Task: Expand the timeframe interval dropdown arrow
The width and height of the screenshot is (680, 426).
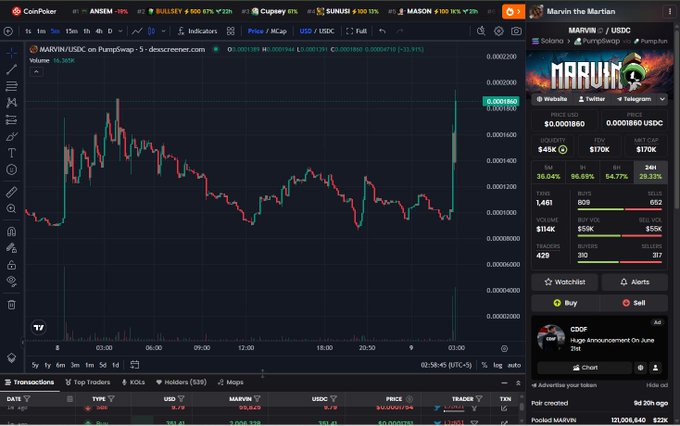Action: (121, 31)
